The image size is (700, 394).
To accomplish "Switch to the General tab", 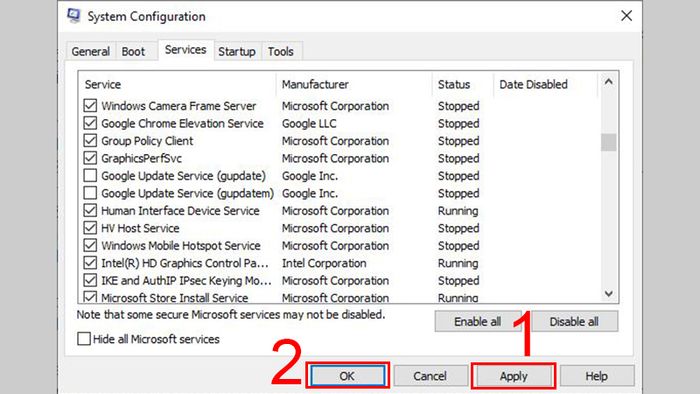I will [x=91, y=51].
